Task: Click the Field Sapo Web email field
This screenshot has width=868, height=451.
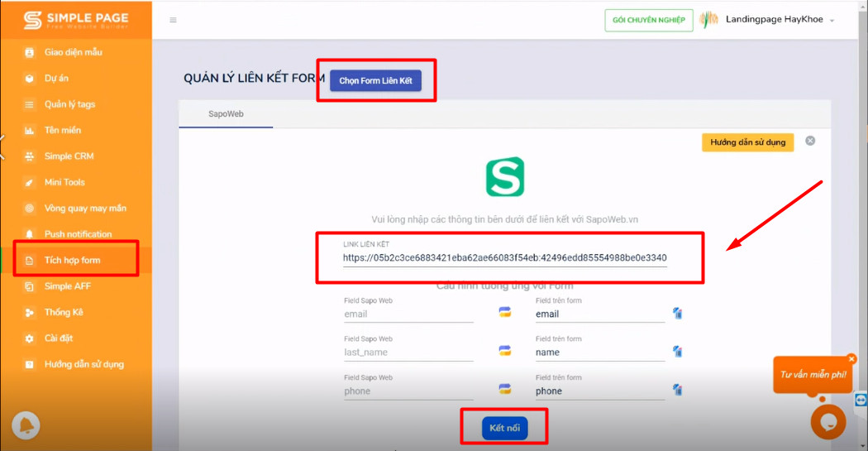Action: (408, 314)
